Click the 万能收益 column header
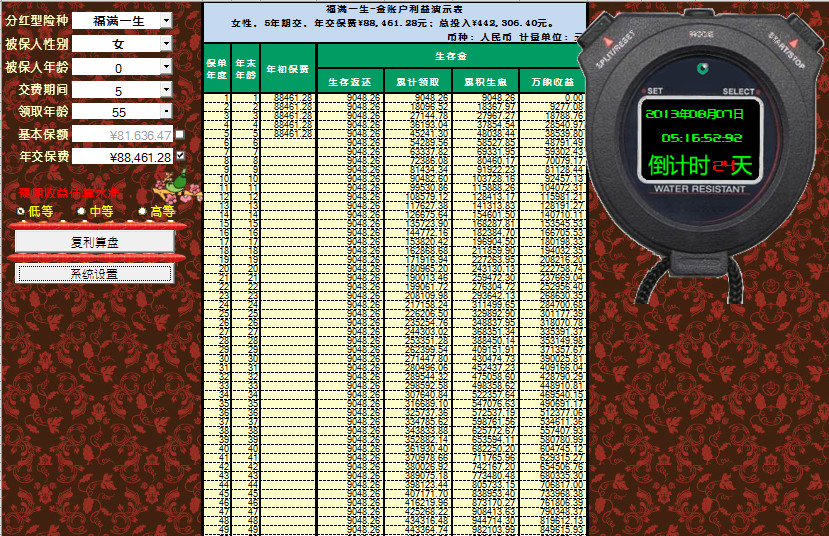This screenshot has height=536, width=829. 552,82
